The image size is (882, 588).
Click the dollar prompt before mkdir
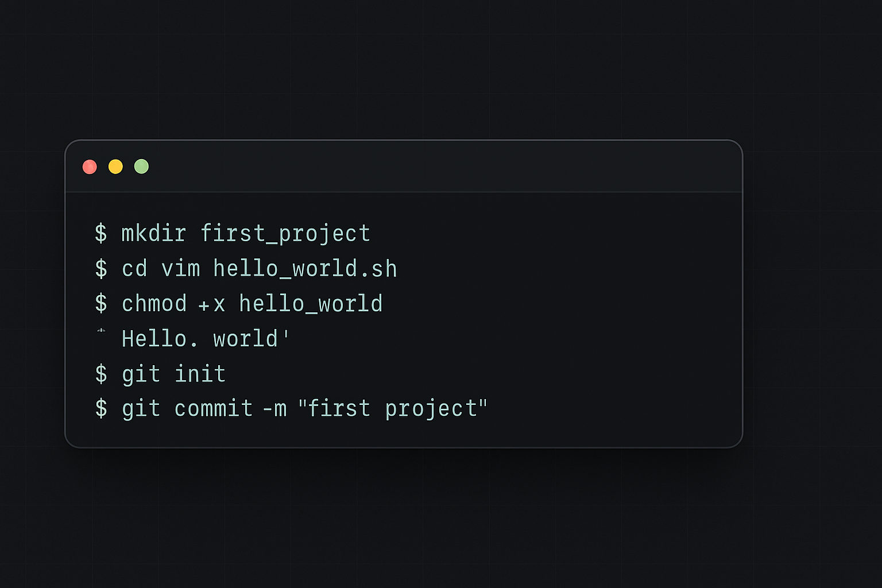click(x=101, y=233)
